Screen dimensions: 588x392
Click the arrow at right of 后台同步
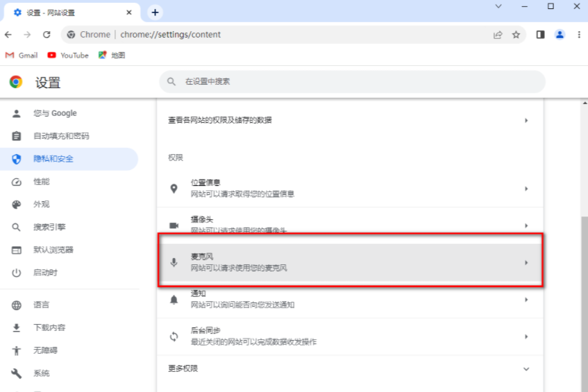pos(526,336)
